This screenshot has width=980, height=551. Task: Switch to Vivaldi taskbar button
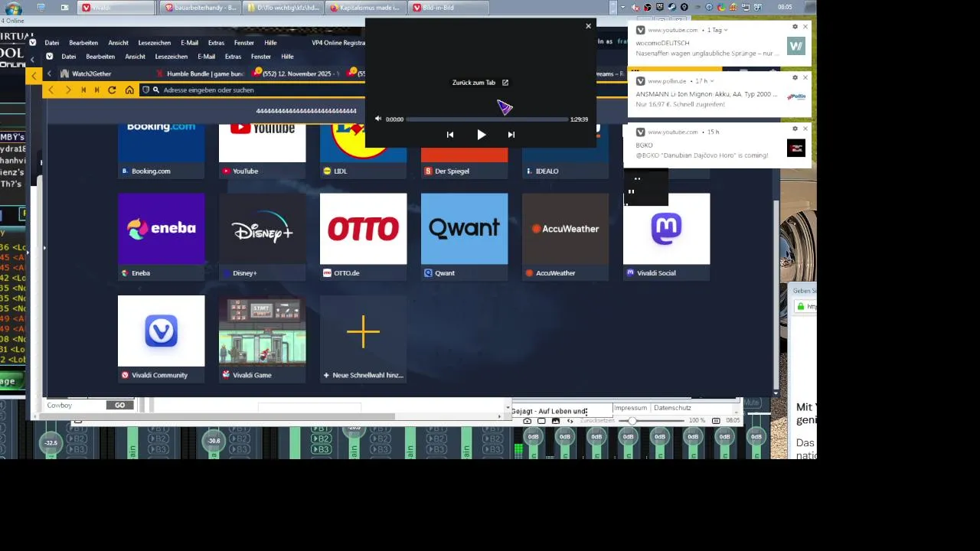(115, 8)
